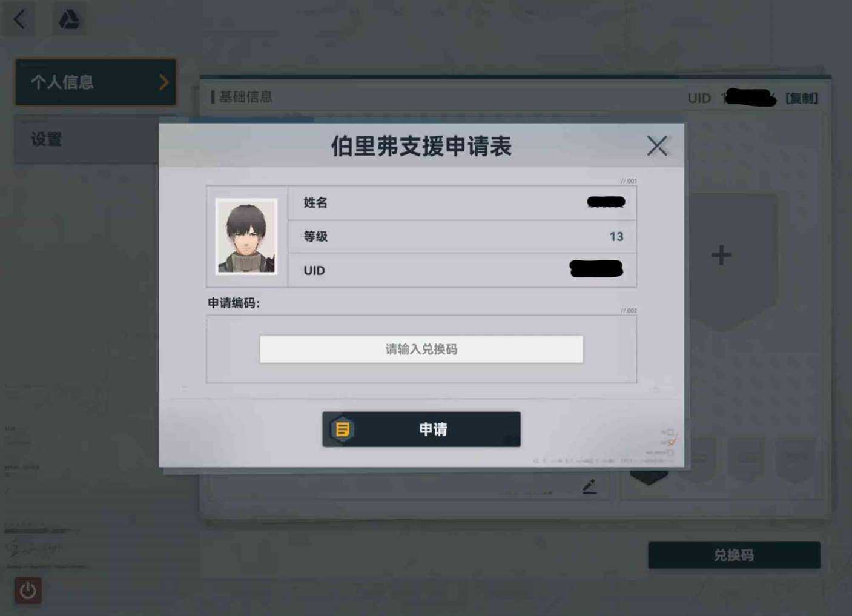This screenshot has height=616, width=852.
Task: Select the 个人信息 tab
Action: coord(96,82)
